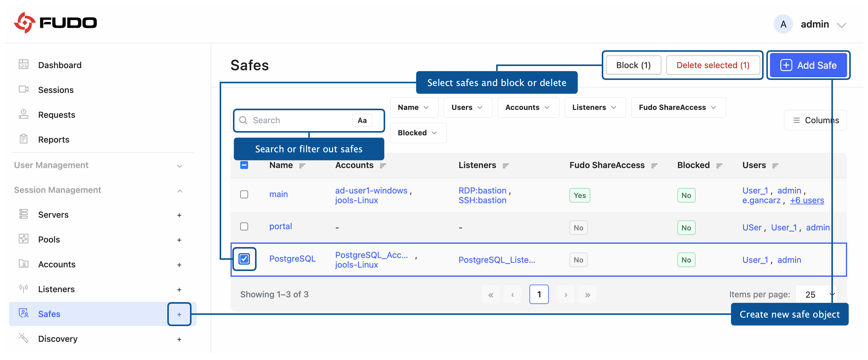Image resolution: width=868 pixels, height=360 pixels.
Task: Change items per page from 25
Action: 815,295
